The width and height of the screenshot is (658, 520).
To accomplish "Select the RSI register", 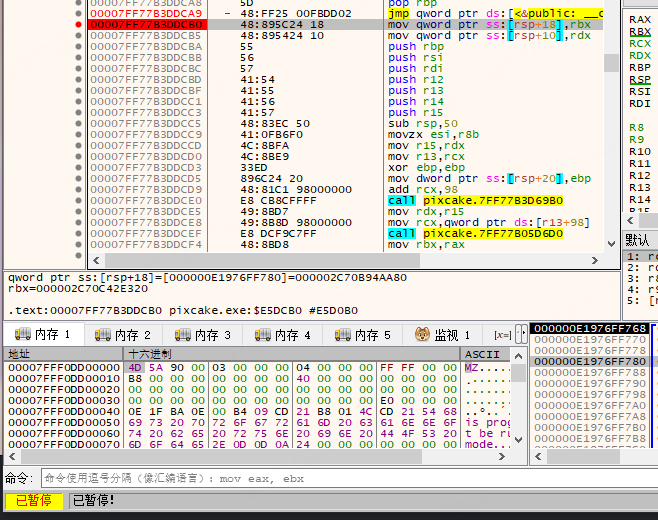I will [x=640, y=91].
